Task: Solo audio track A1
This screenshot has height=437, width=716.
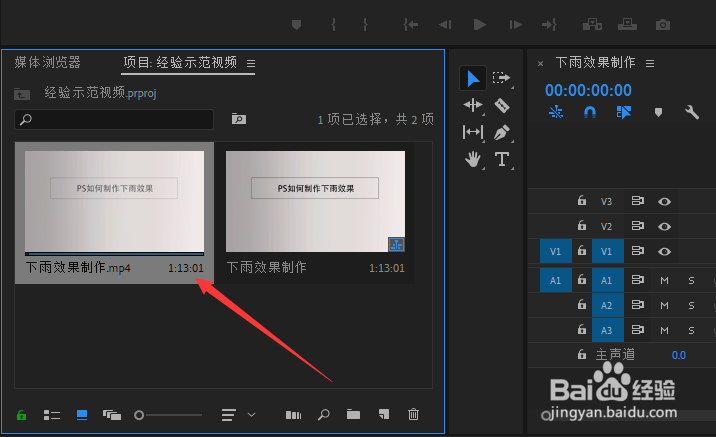Action: (x=691, y=280)
